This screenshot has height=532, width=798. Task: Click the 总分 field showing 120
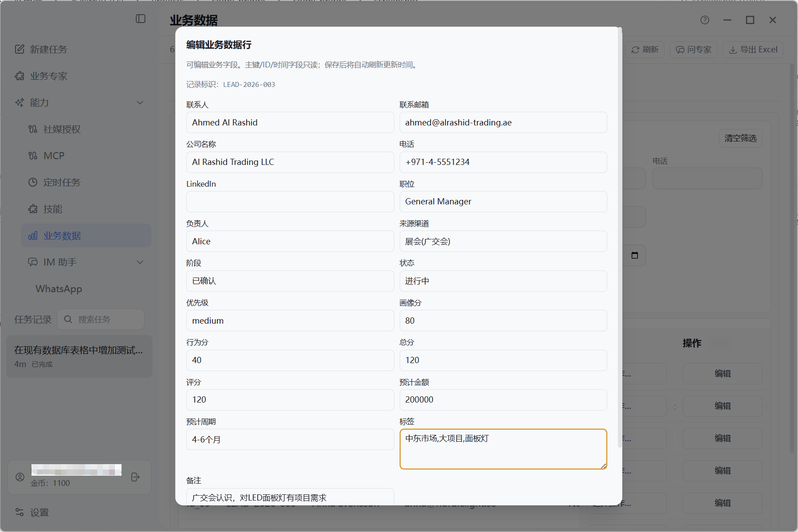(503, 360)
